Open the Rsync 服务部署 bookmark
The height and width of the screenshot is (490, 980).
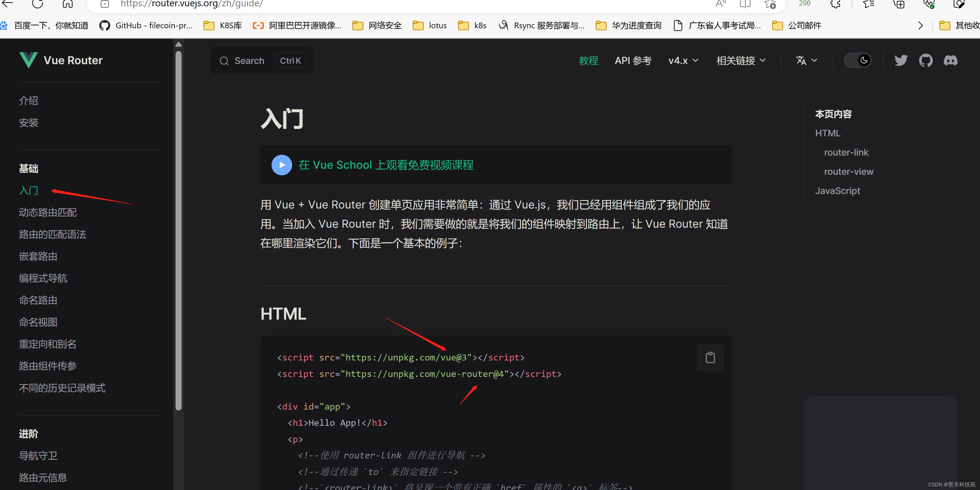[x=541, y=26]
